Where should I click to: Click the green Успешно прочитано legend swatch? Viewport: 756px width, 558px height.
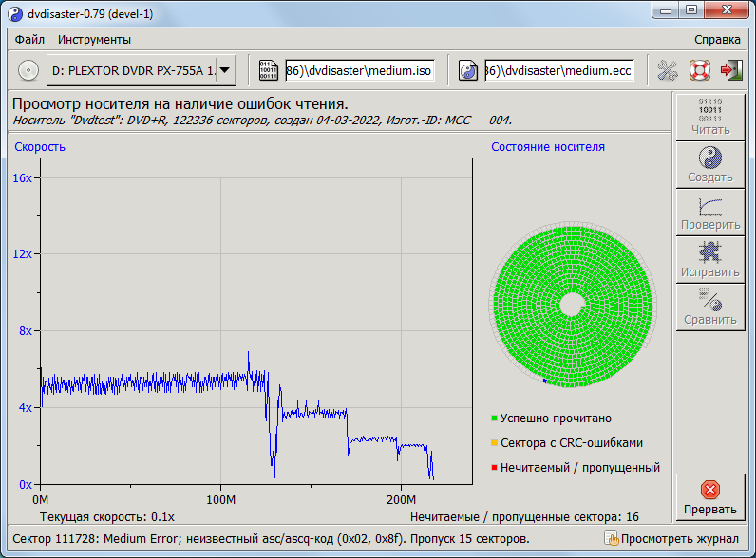point(495,418)
